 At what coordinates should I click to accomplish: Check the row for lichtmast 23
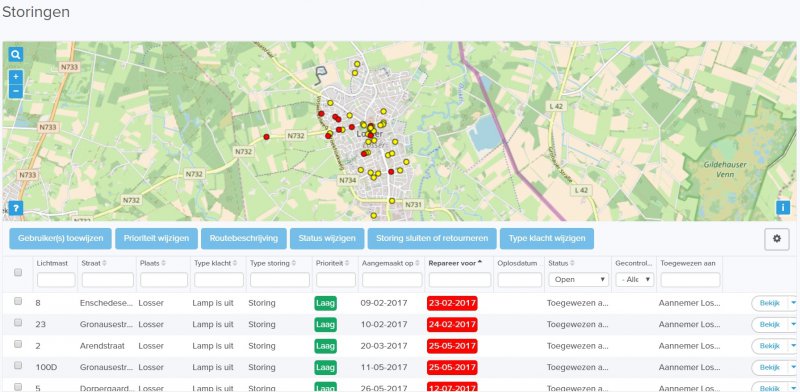click(x=18, y=323)
